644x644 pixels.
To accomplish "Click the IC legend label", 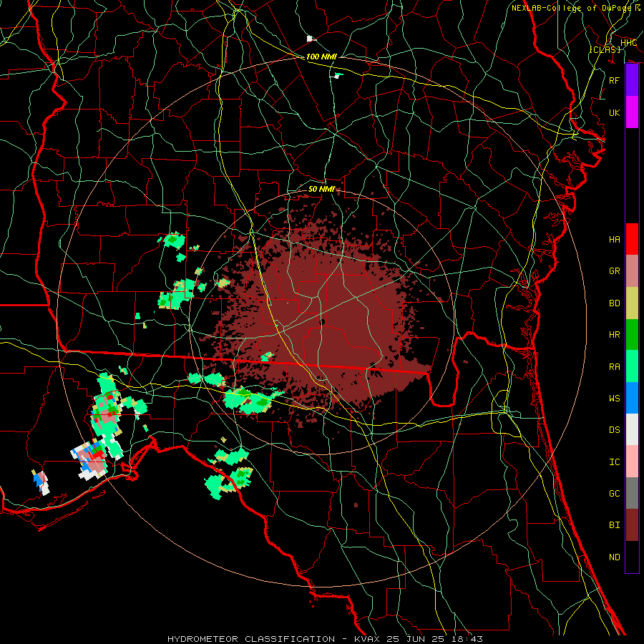I will (614, 462).
